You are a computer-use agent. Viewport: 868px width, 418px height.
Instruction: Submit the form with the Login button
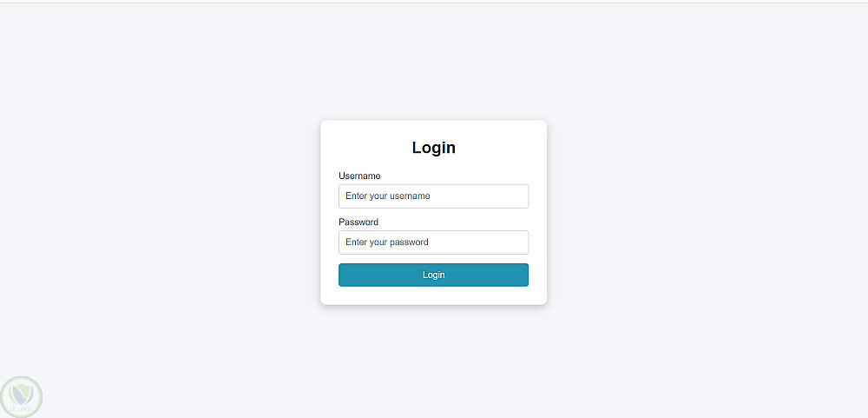[x=433, y=275]
